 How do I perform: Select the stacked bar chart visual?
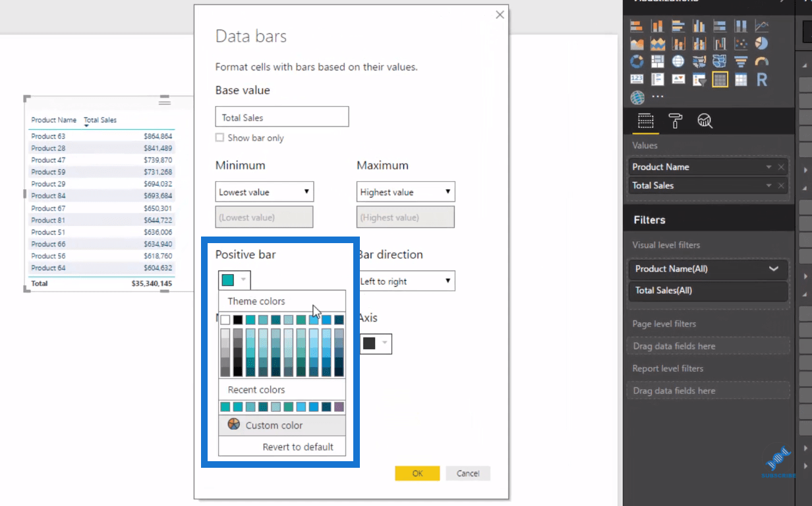[x=637, y=26]
